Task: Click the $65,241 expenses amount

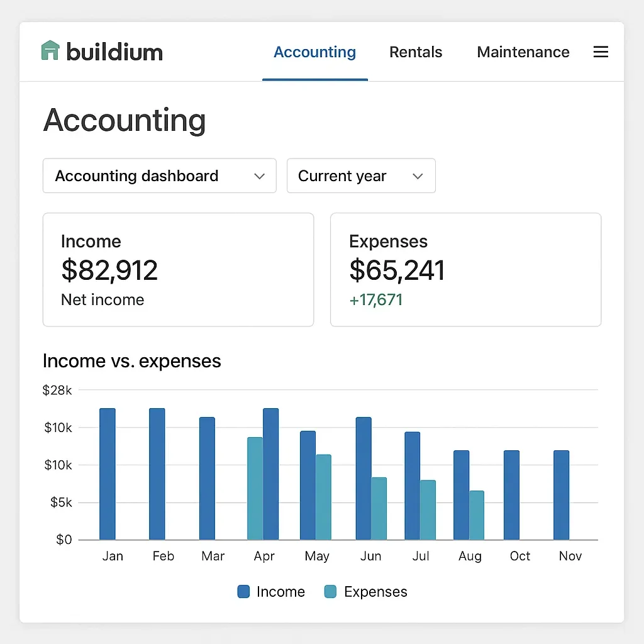Action: (x=397, y=270)
